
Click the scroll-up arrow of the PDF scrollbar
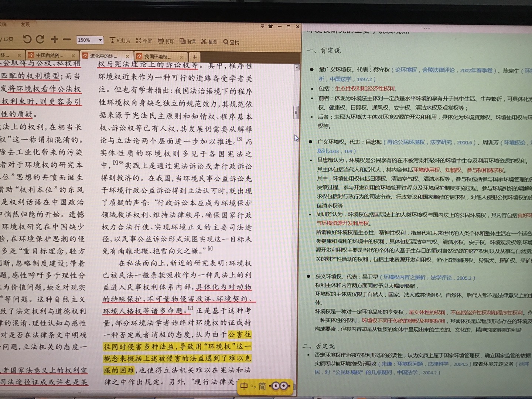tap(297, 67)
